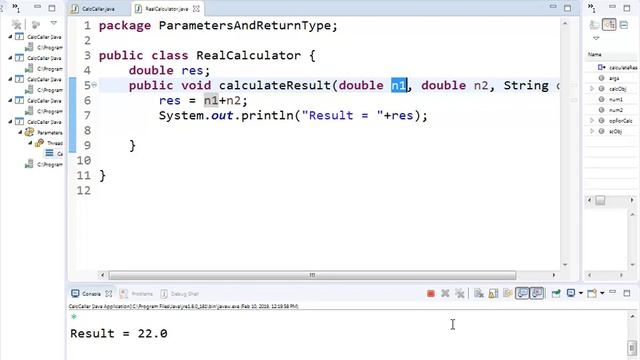Show hidden views chevron in Variables panel
This screenshot has height=360, width=640.
(592, 8)
